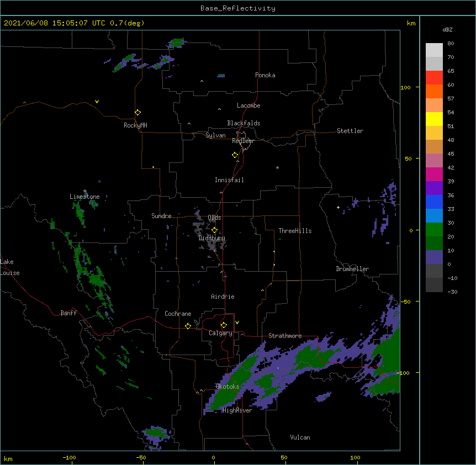Screen dimensions: 476x465
Task: Click the yellow station marker near Olds
Action: pyautogui.click(x=214, y=230)
